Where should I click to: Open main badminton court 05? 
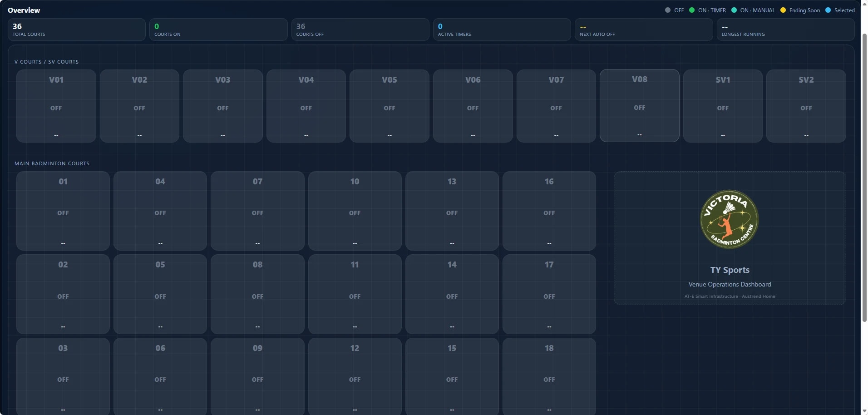[160, 294]
